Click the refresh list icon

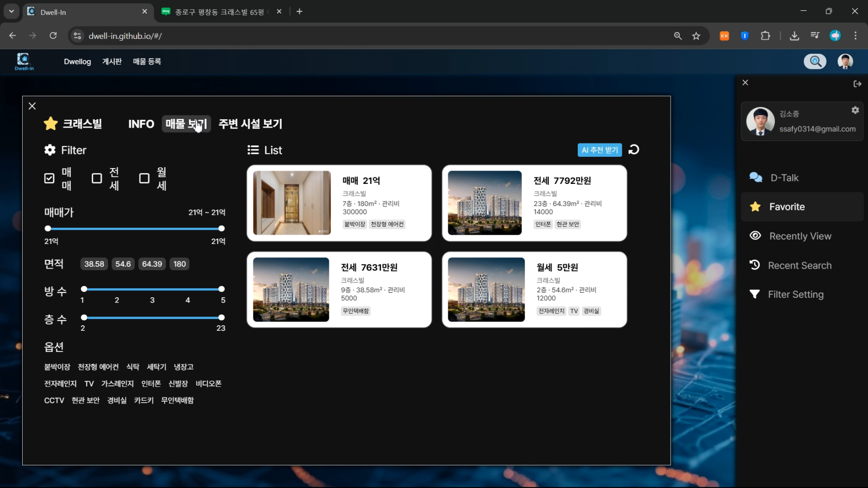point(634,149)
